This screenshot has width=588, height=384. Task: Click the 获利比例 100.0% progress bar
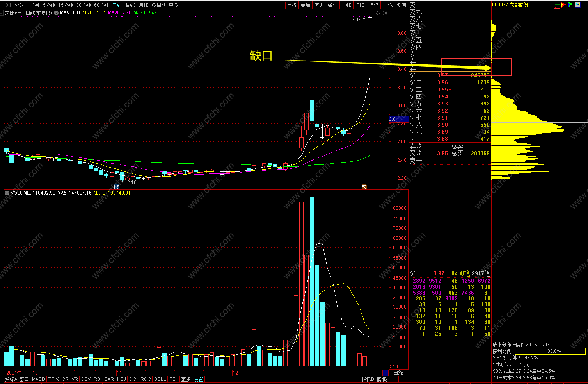point(551,351)
